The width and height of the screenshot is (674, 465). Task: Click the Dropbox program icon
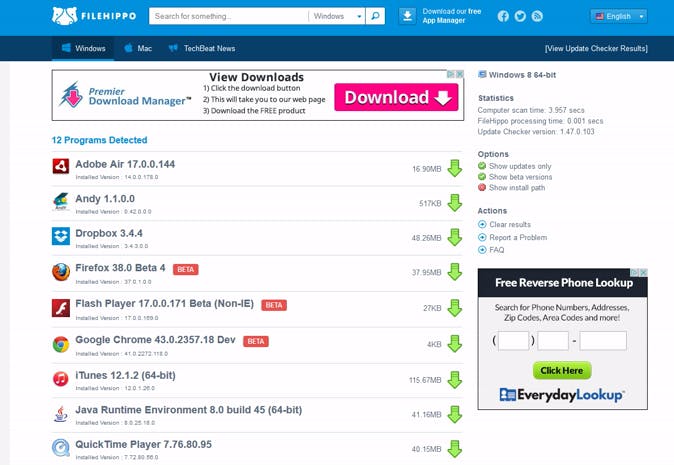coord(61,236)
